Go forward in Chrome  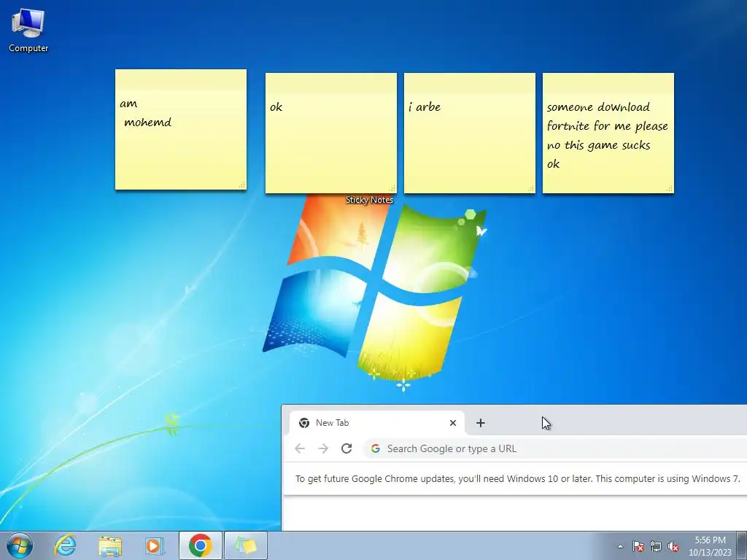click(x=323, y=448)
